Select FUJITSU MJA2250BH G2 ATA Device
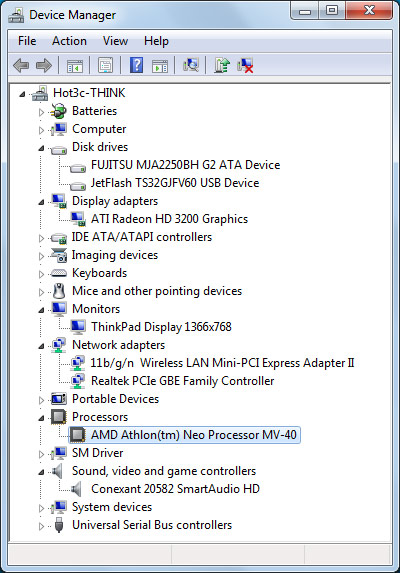The image size is (400, 573). tap(186, 165)
